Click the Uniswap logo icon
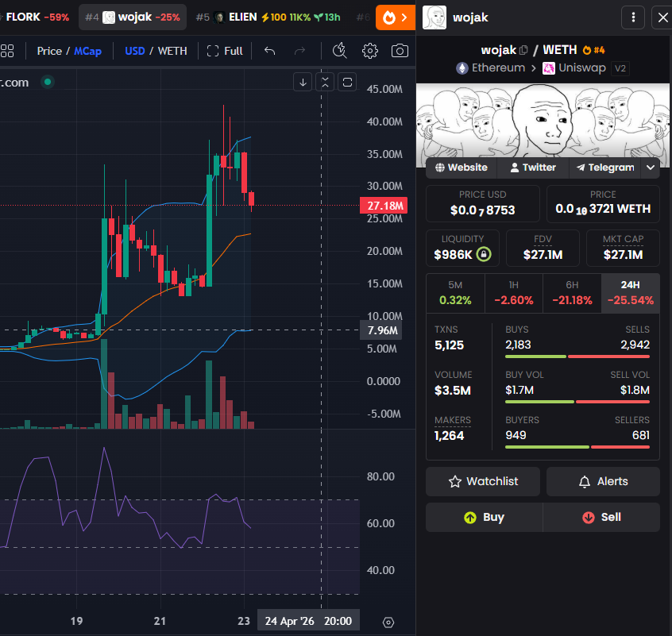 (549, 68)
